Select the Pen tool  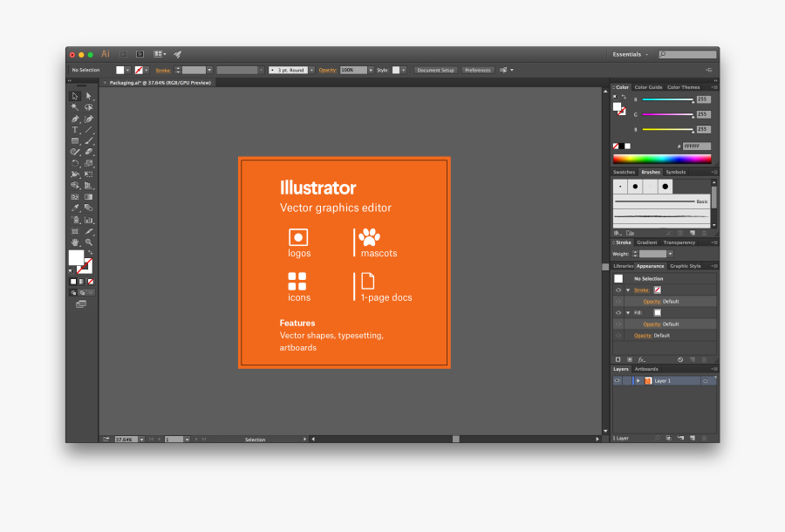pos(74,119)
